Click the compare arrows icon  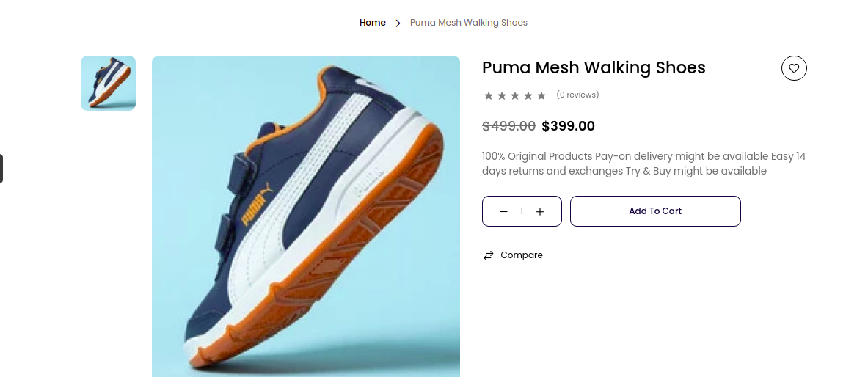[489, 255]
